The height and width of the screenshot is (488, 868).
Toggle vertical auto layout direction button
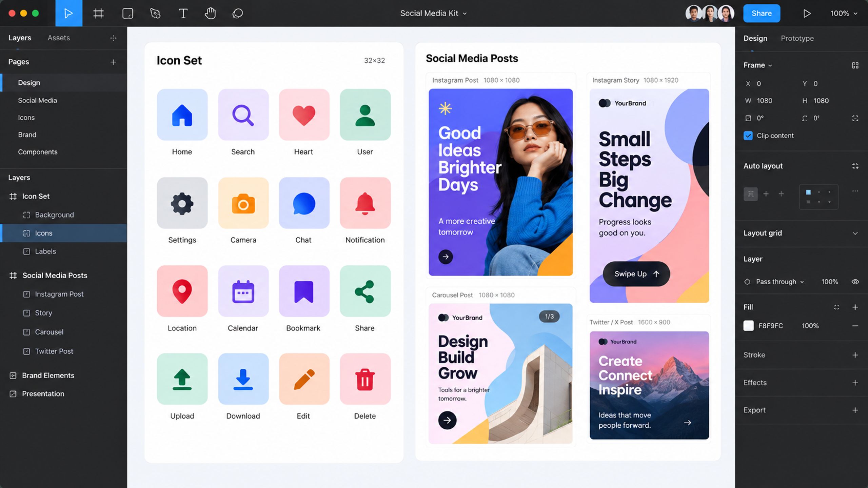[751, 194]
